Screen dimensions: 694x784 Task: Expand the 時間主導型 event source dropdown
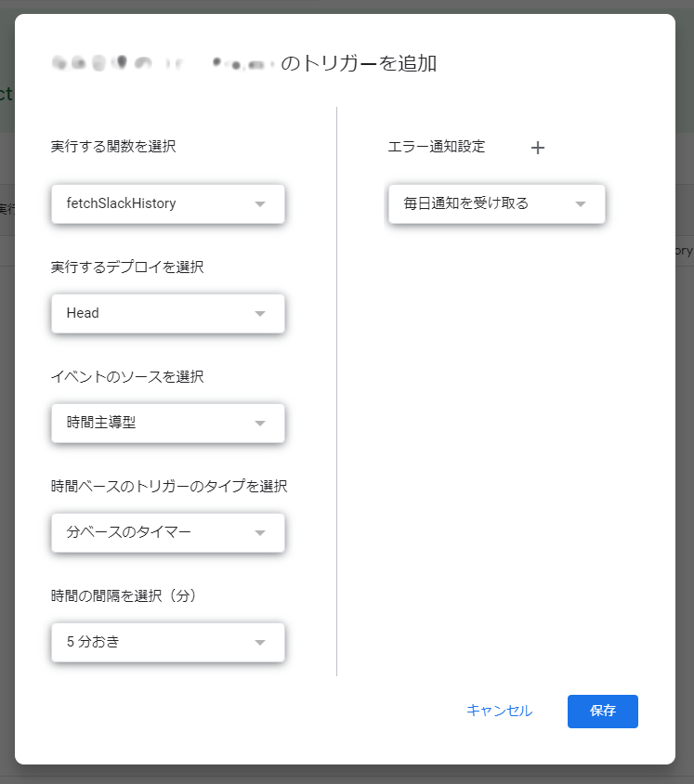153,423
